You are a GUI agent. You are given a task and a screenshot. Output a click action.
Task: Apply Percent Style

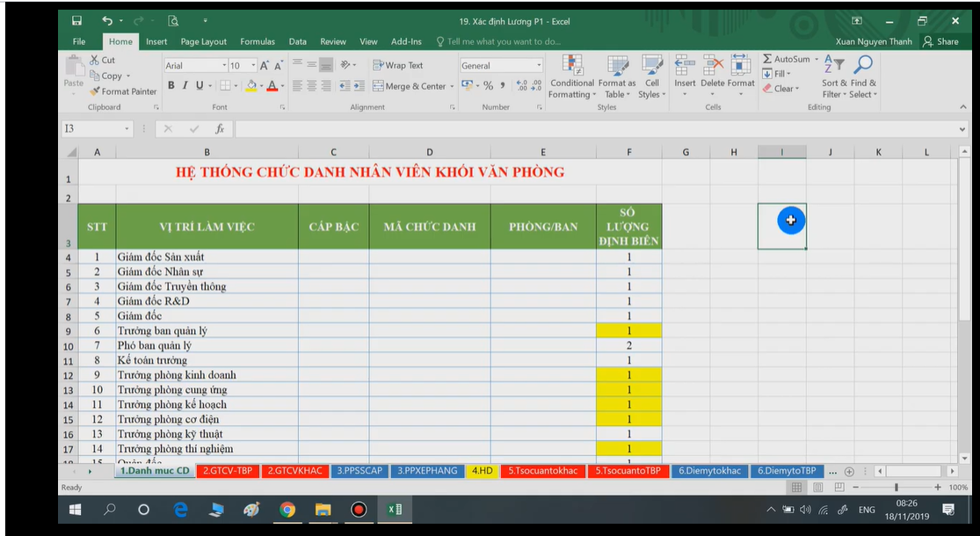click(x=488, y=85)
